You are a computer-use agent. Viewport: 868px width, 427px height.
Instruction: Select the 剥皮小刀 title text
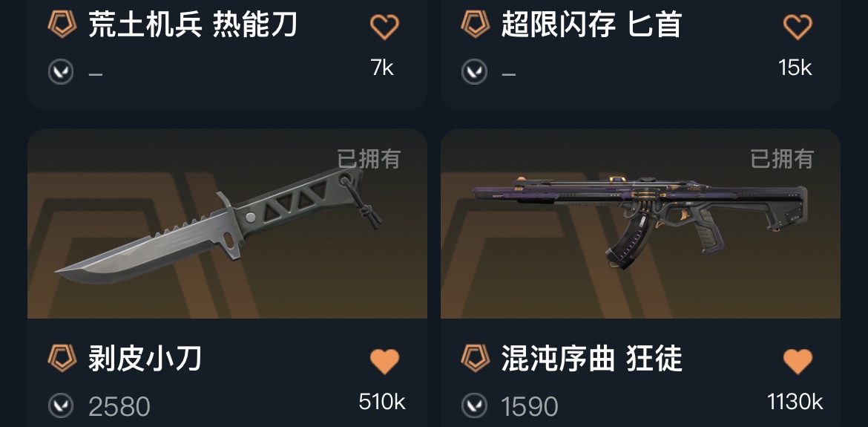pos(145,359)
